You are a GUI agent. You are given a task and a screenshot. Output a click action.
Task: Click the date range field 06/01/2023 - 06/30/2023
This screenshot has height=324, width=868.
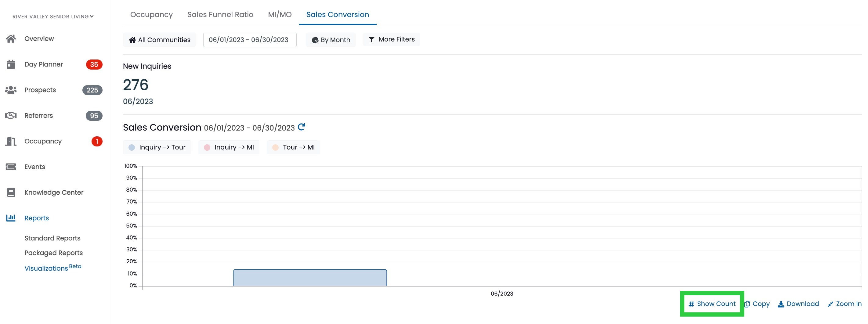(250, 40)
